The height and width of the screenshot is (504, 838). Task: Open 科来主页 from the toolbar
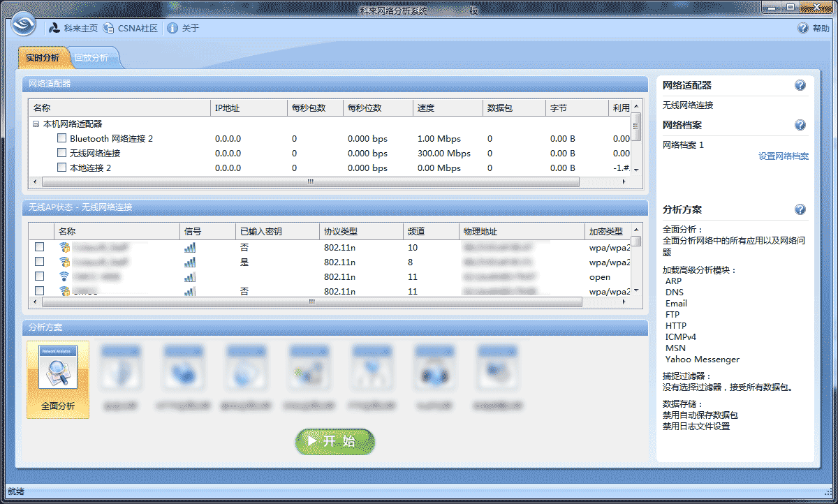click(73, 29)
